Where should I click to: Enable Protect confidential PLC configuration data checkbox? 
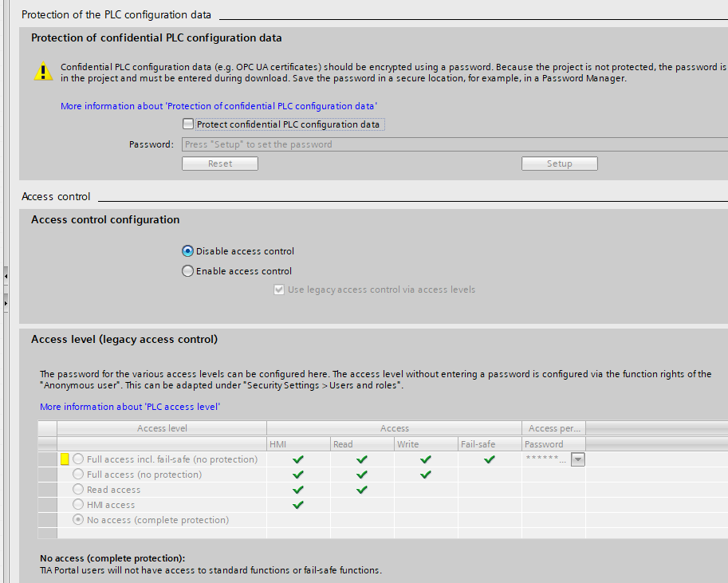pos(188,124)
